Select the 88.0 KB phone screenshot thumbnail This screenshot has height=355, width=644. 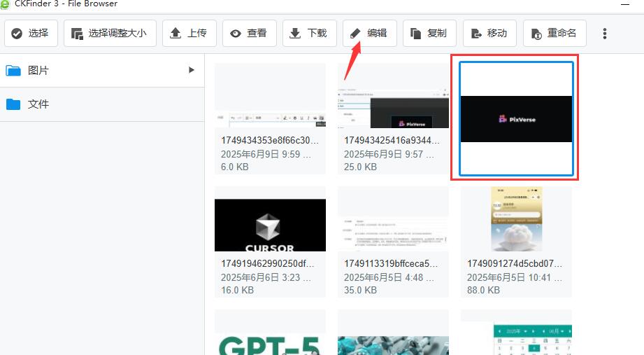pos(516,218)
